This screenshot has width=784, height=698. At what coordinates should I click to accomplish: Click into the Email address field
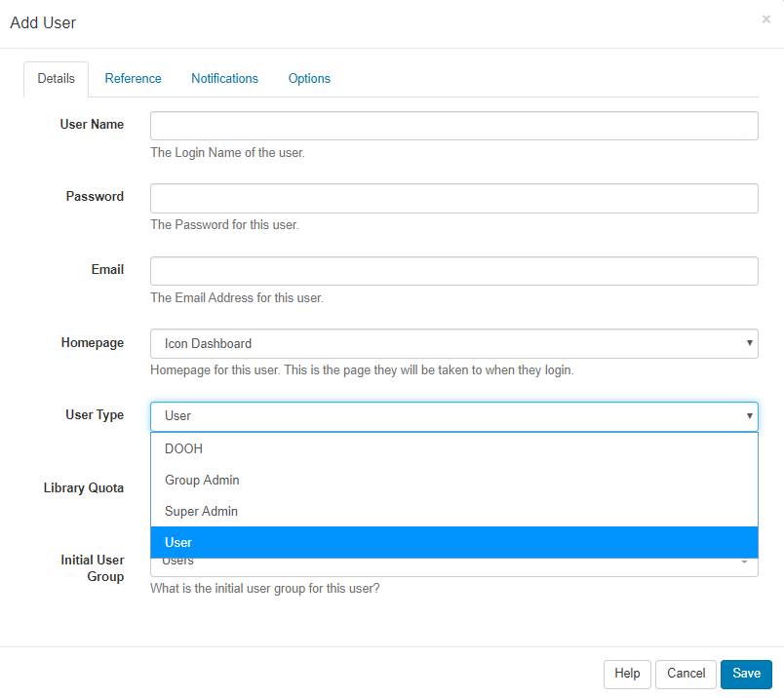click(453, 271)
